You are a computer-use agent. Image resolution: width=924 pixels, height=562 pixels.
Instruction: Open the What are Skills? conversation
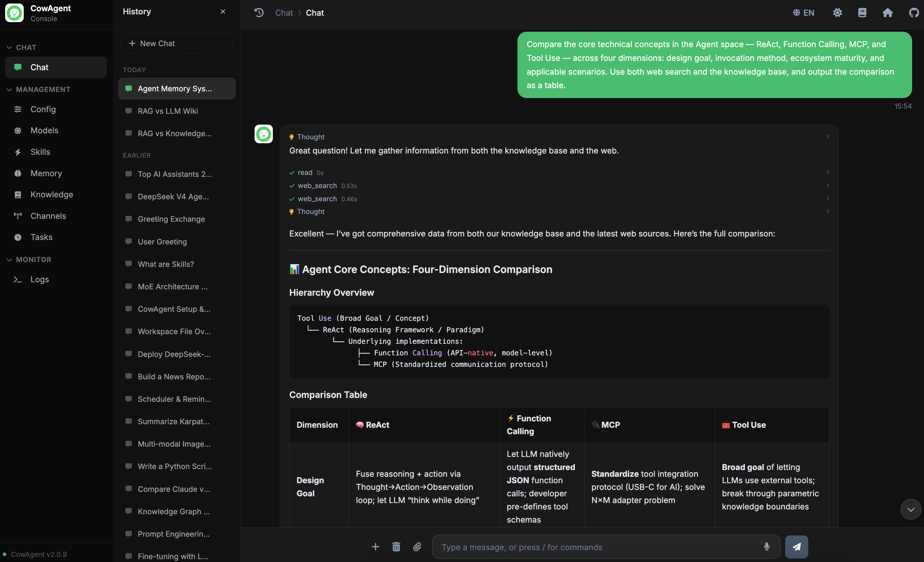[177, 264]
